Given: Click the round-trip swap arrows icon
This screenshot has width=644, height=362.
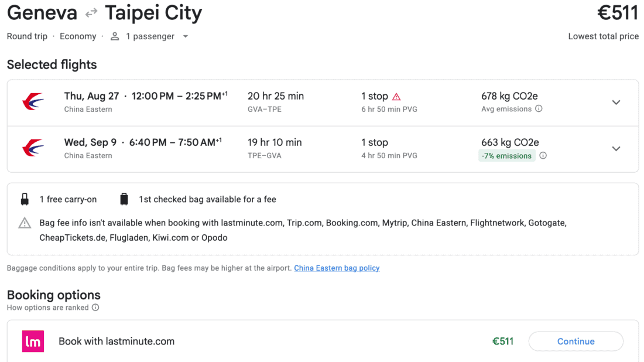Looking at the screenshot, I should [x=91, y=13].
